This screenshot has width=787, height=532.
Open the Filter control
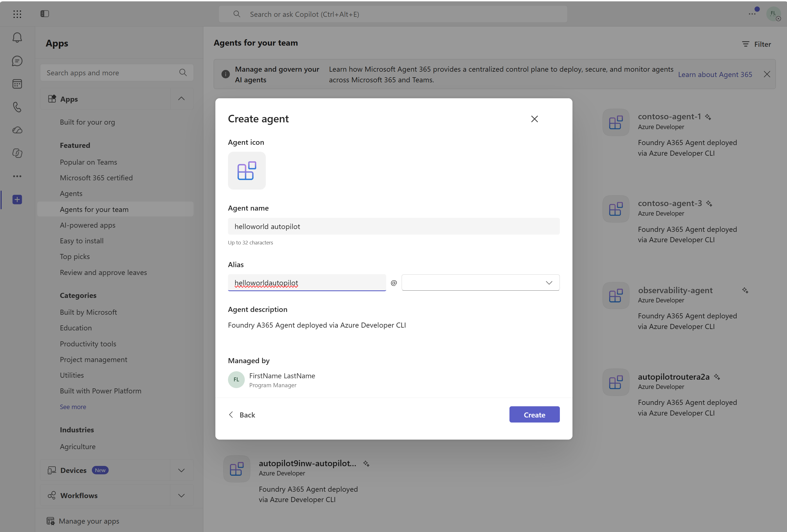pyautogui.click(x=756, y=44)
